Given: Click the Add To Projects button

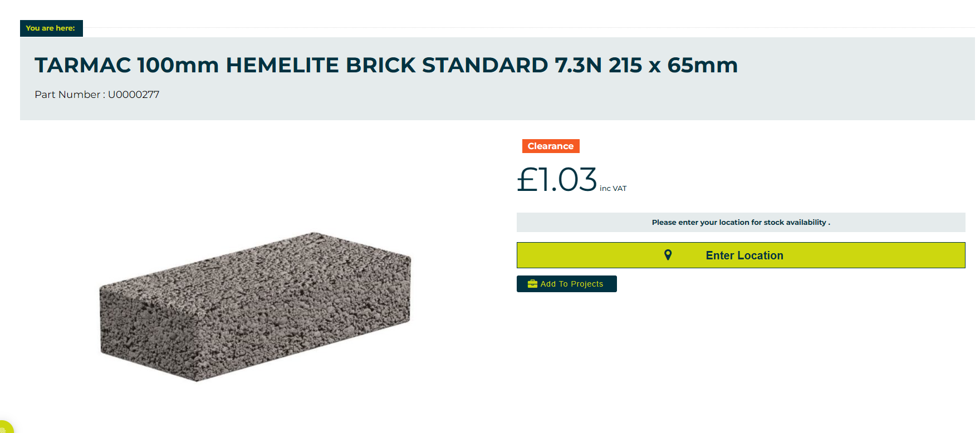Looking at the screenshot, I should coord(566,284).
